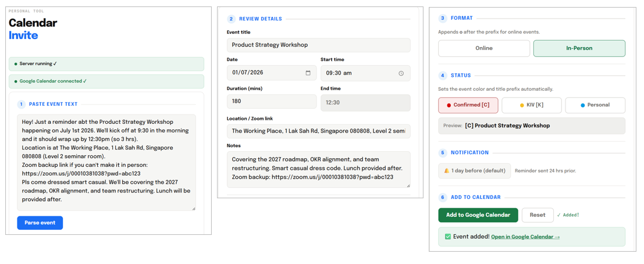The width and height of the screenshot is (644, 264).
Task: Click the Reset button
Action: (x=537, y=215)
